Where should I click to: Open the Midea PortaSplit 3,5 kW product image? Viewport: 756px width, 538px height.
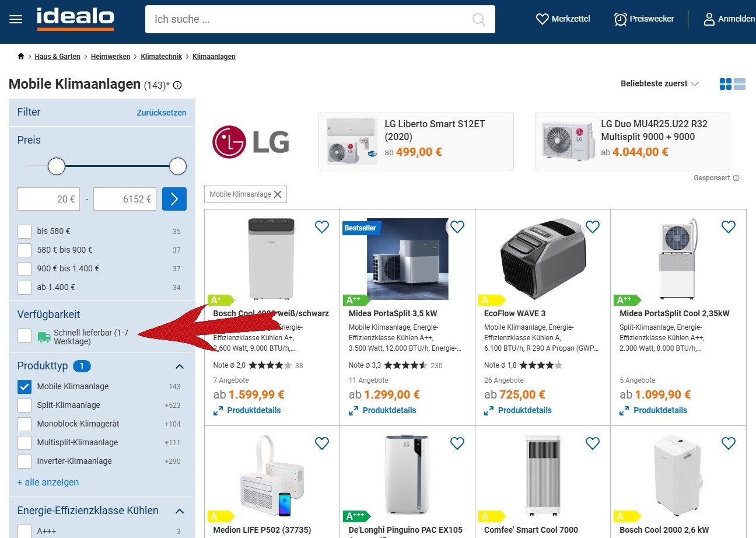(408, 259)
